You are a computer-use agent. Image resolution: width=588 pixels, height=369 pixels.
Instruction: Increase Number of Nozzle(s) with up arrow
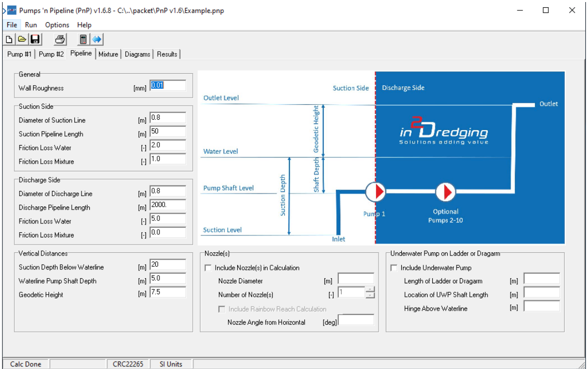click(x=370, y=290)
